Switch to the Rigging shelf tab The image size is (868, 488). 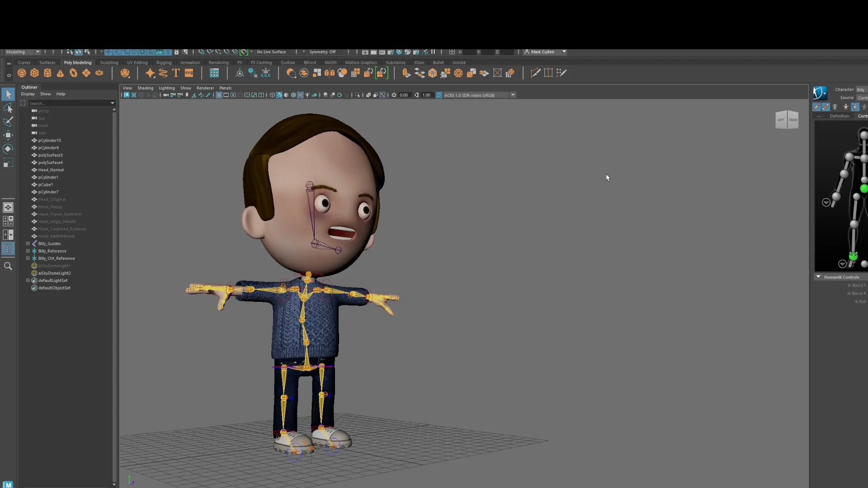point(164,63)
